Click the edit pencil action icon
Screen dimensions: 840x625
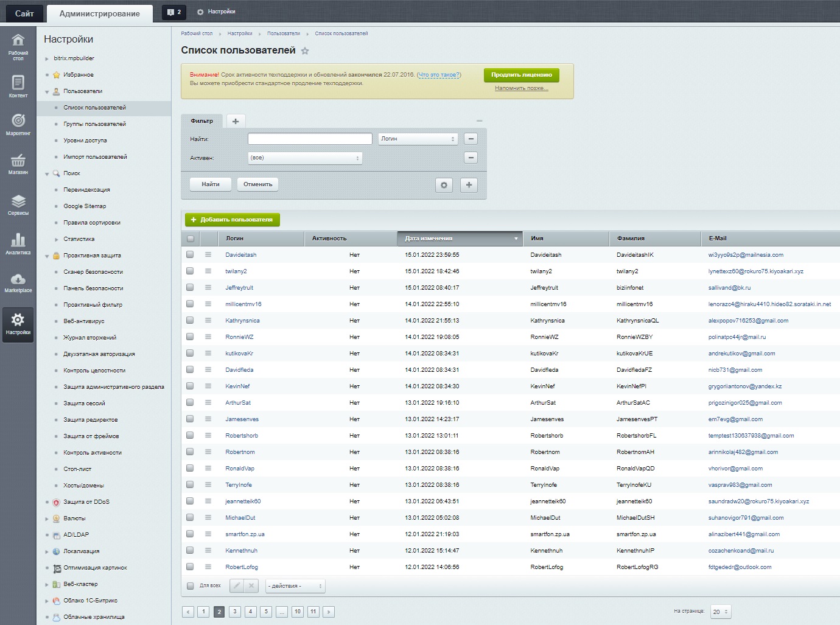(237, 586)
